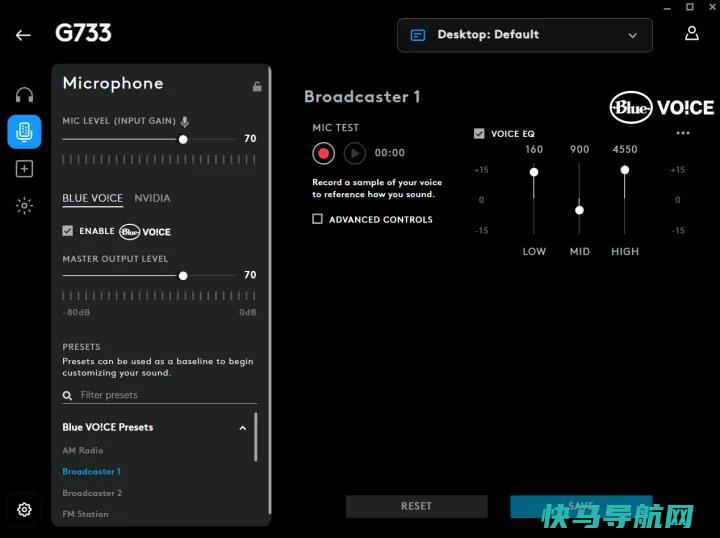This screenshot has width=720, height=538.
Task: Click the presets list scrollbar
Action: 256,437
